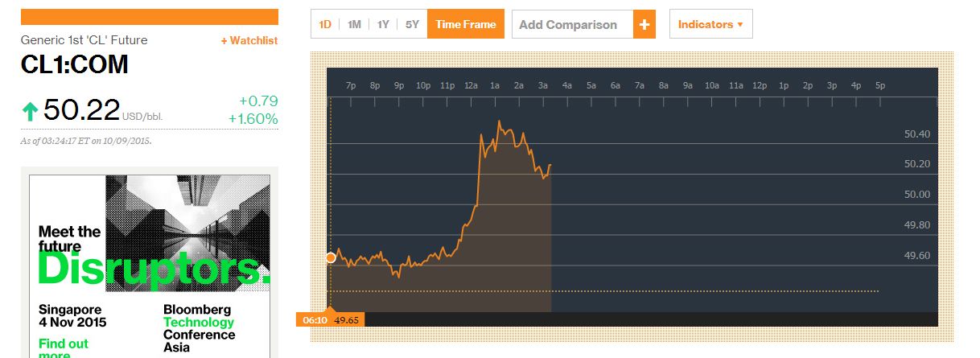This screenshot has height=358, width=980.
Task: Choose the 5Y chart range
Action: pos(412,24)
